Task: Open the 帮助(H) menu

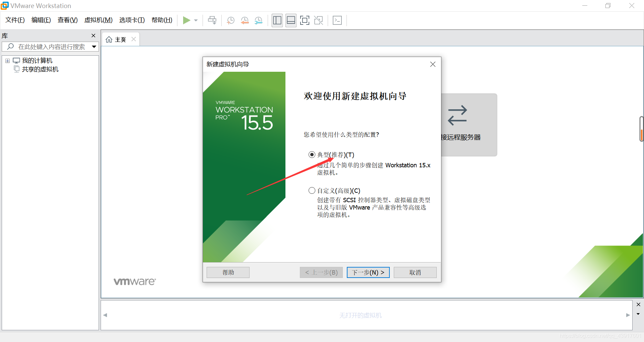Action: coord(162,20)
